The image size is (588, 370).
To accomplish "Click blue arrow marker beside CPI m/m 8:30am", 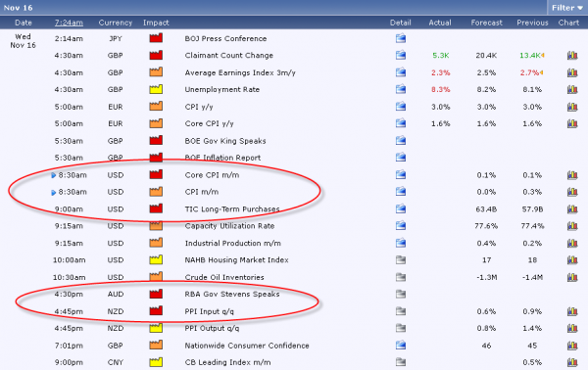I will point(54,193).
